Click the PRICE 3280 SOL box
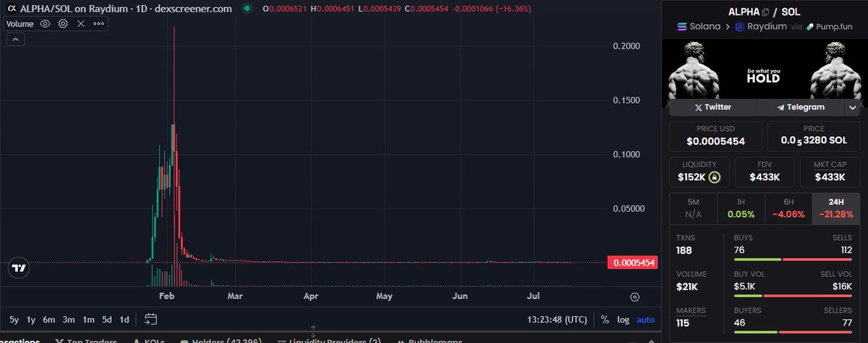The height and width of the screenshot is (343, 868). 814,135
